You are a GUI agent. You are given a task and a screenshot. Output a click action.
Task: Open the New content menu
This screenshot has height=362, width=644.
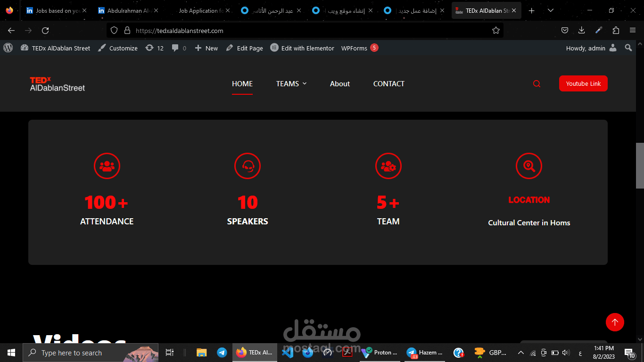coord(206,48)
